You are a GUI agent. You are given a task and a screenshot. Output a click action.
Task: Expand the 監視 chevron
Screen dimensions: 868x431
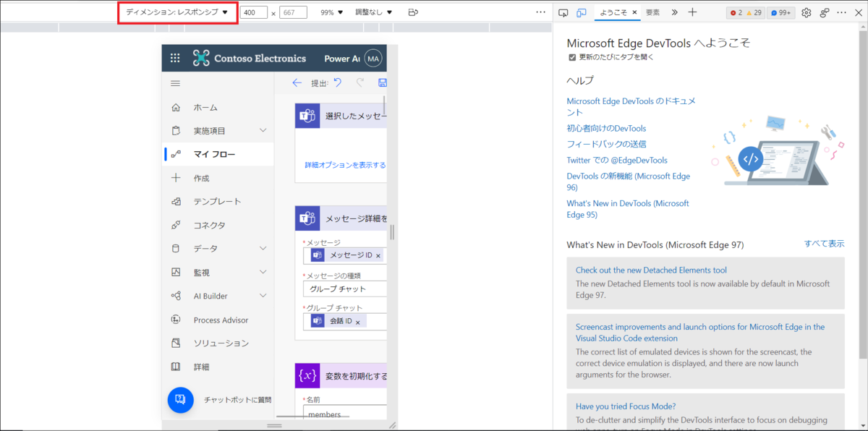[x=263, y=272]
